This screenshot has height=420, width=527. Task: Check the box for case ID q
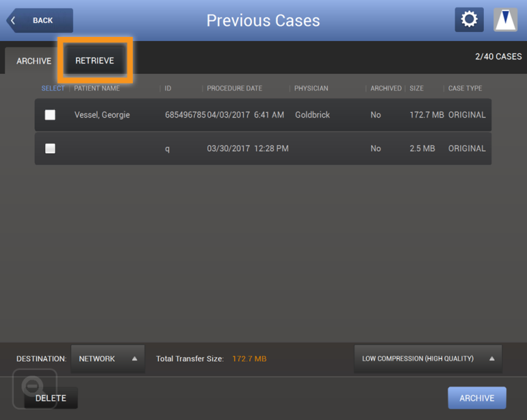[x=50, y=148]
